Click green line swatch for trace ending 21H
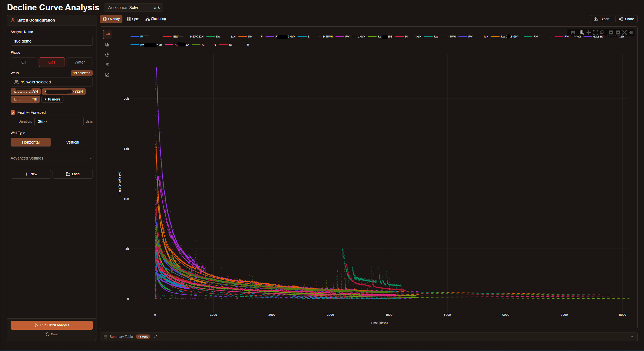Viewport: 644px width, 351px height. (210, 37)
